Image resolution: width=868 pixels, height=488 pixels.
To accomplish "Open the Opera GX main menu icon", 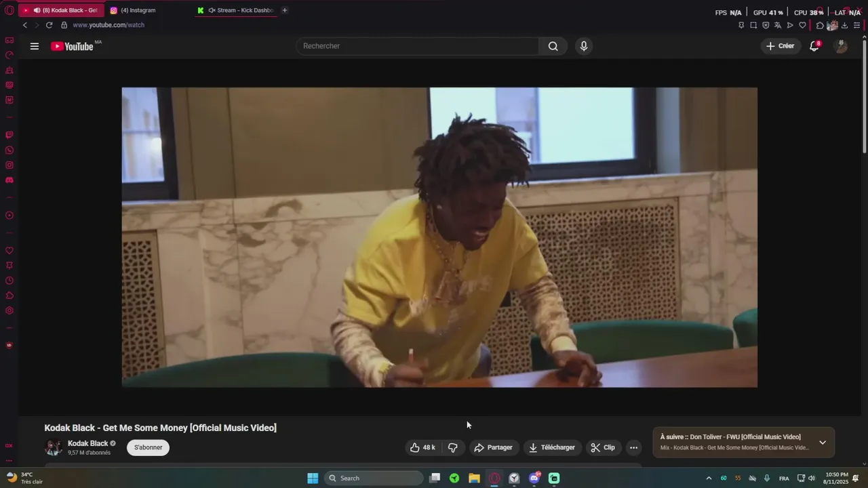I will coord(9,10).
